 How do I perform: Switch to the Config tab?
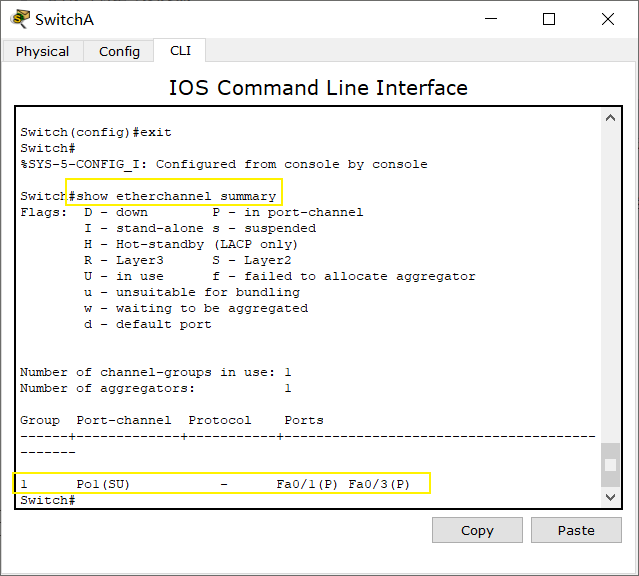[x=119, y=52]
